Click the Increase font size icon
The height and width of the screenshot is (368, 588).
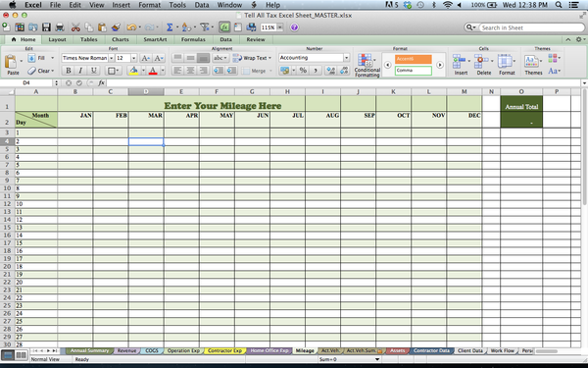pyautogui.click(x=145, y=58)
